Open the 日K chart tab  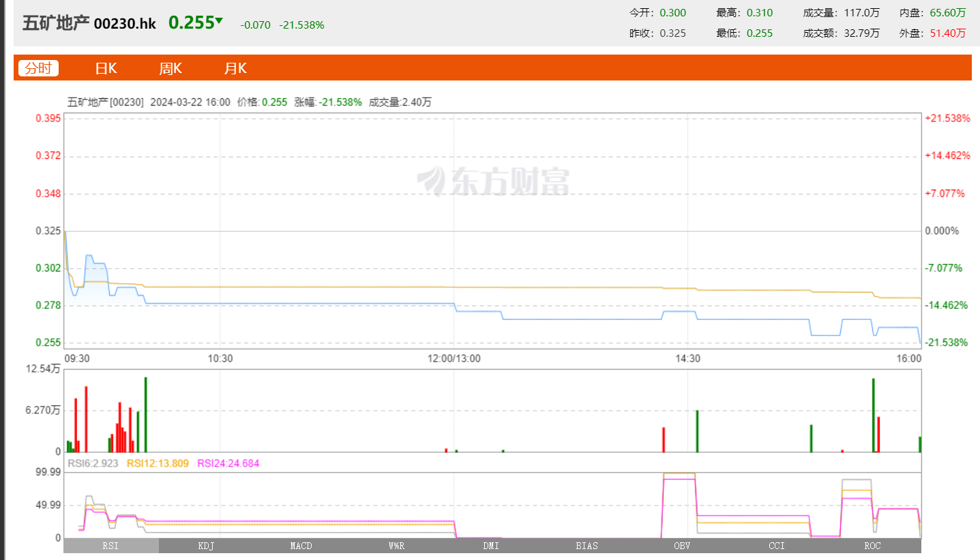pyautogui.click(x=106, y=68)
